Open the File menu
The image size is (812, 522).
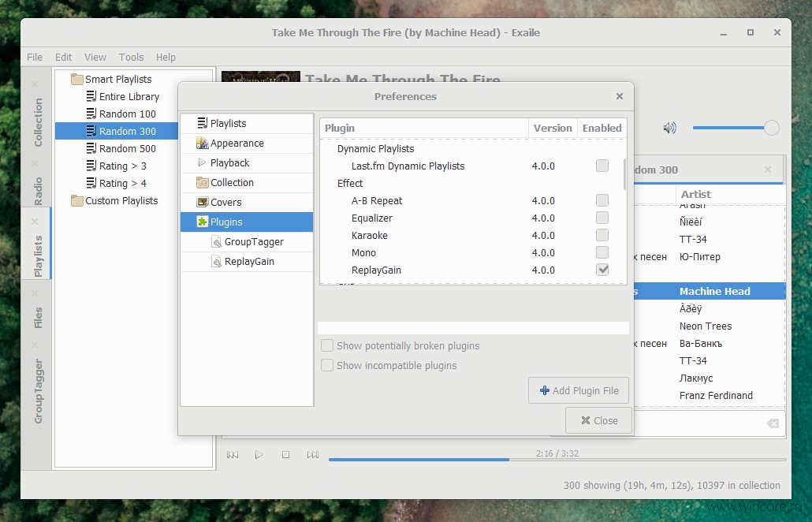[x=35, y=57]
